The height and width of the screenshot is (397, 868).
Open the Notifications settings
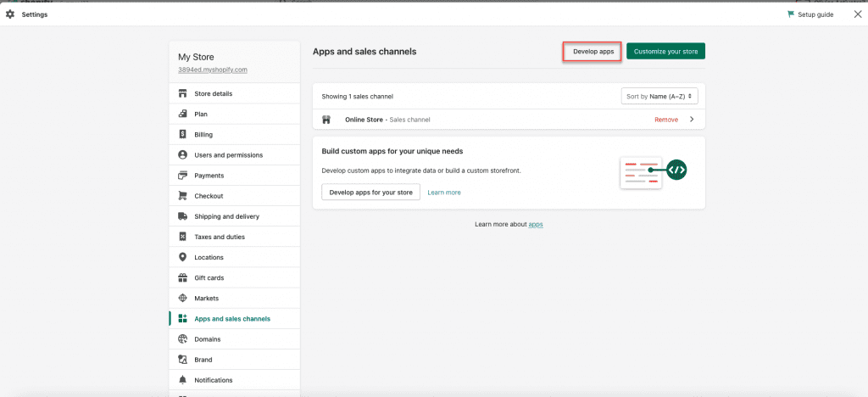[235, 380]
